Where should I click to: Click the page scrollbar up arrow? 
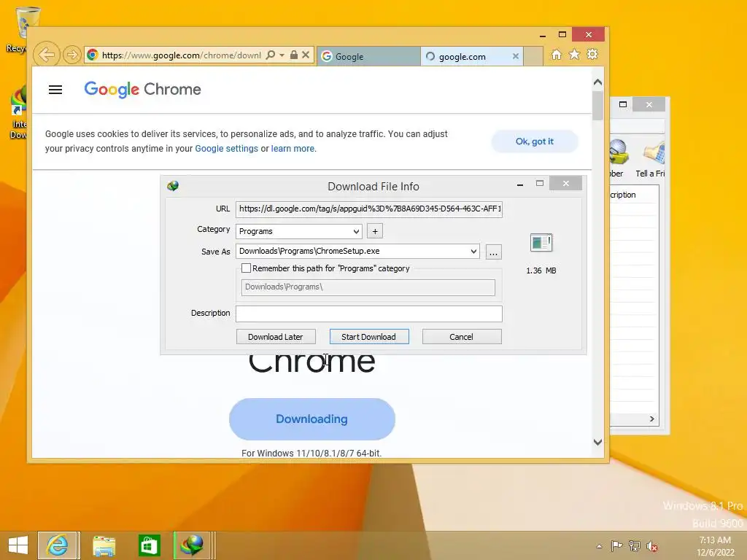click(598, 82)
